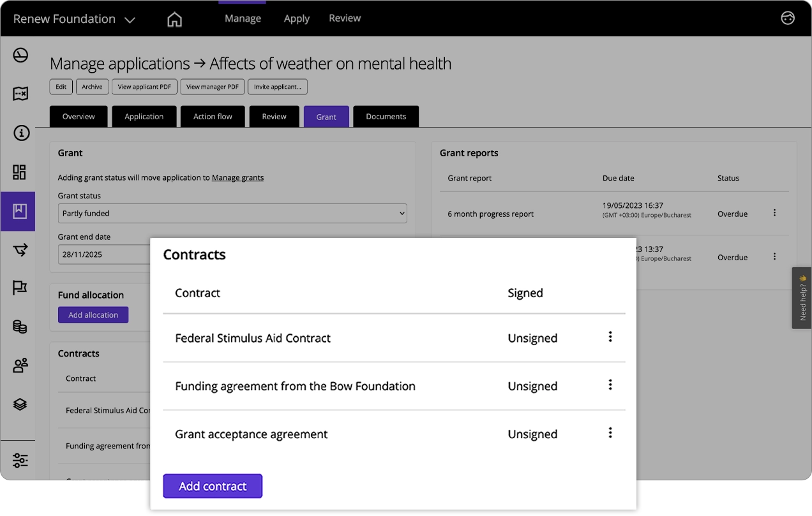
Task: Click the layers icon in the left sidebar
Action: point(19,403)
